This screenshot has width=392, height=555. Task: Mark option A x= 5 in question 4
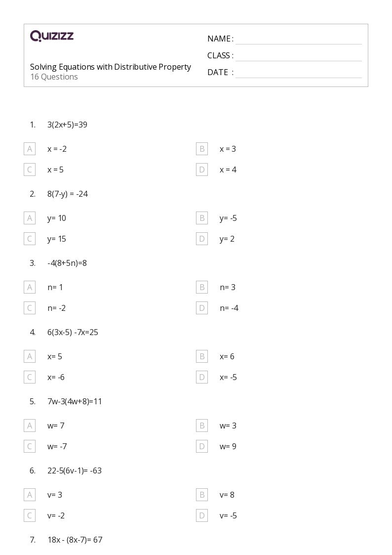pyautogui.click(x=30, y=356)
